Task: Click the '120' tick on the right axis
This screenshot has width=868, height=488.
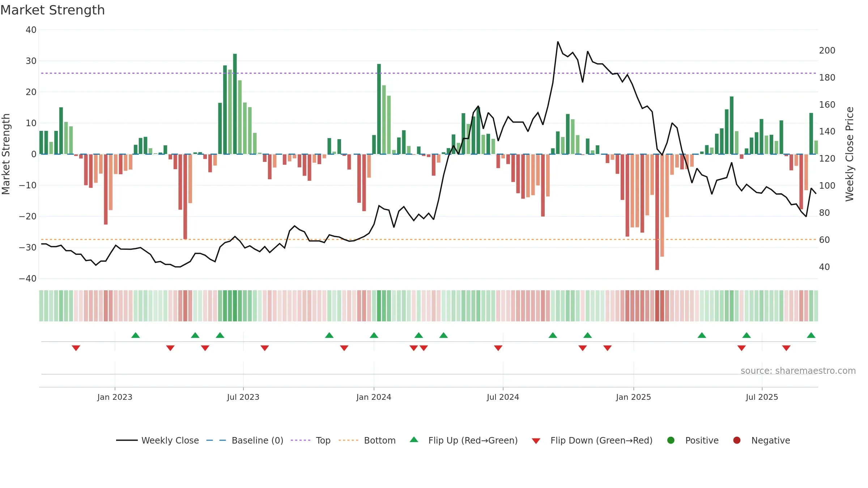Action: click(827, 159)
